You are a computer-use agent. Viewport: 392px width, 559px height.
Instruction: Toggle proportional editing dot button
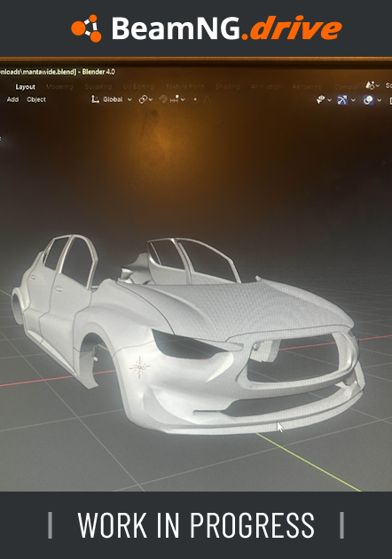click(x=195, y=99)
